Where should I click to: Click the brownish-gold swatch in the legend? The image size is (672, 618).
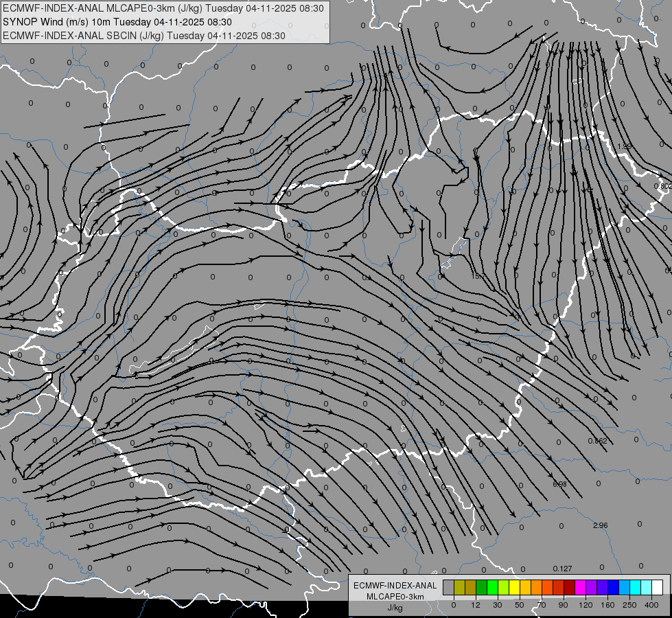[471, 587]
